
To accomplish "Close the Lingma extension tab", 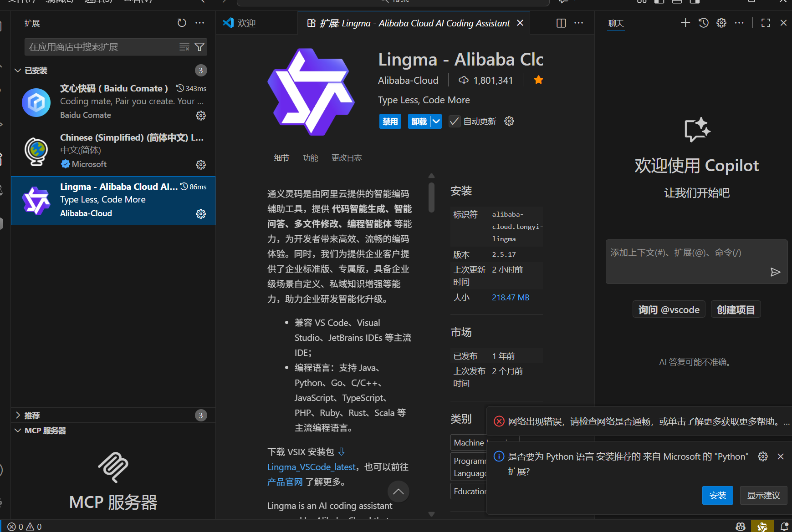I will pyautogui.click(x=520, y=23).
